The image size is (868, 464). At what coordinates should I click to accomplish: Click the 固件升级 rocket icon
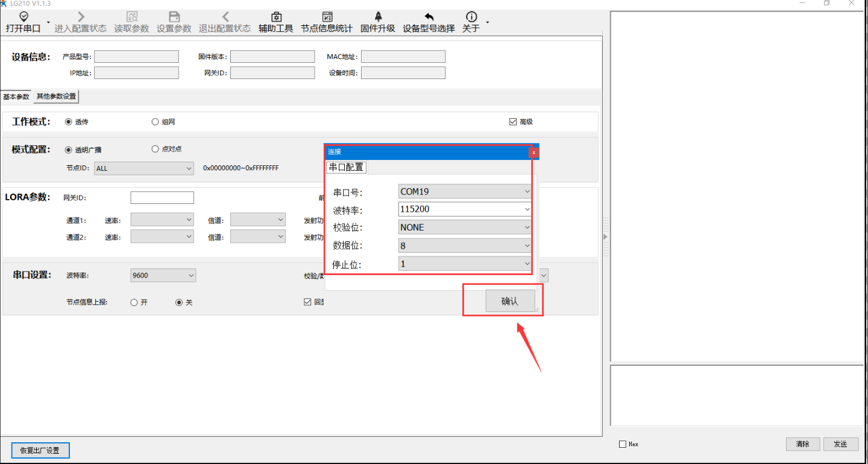[378, 17]
